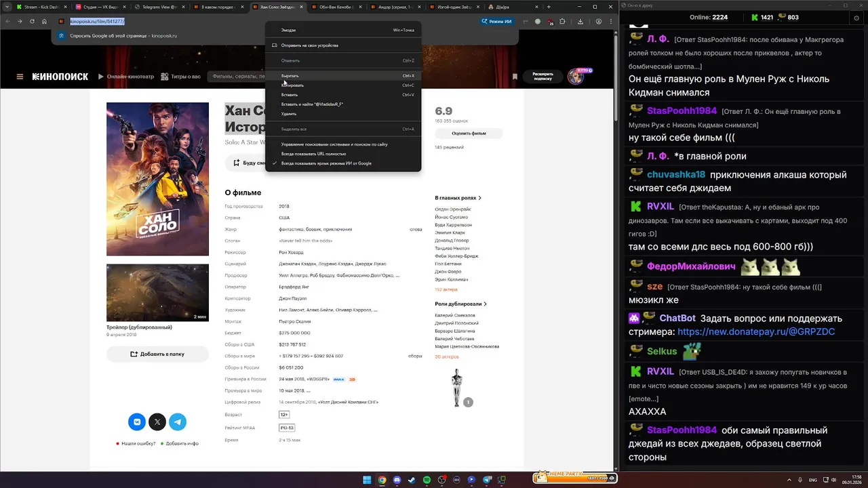The height and width of the screenshot is (488, 868).
Task: Switch to the 'Студия — VK Видео' tab
Action: tap(100, 7)
